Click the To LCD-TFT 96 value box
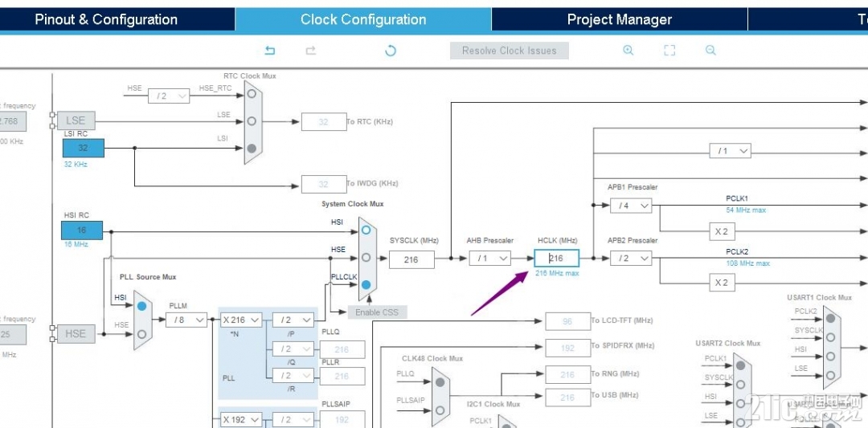Screen dimensions: 868x428 568,321
